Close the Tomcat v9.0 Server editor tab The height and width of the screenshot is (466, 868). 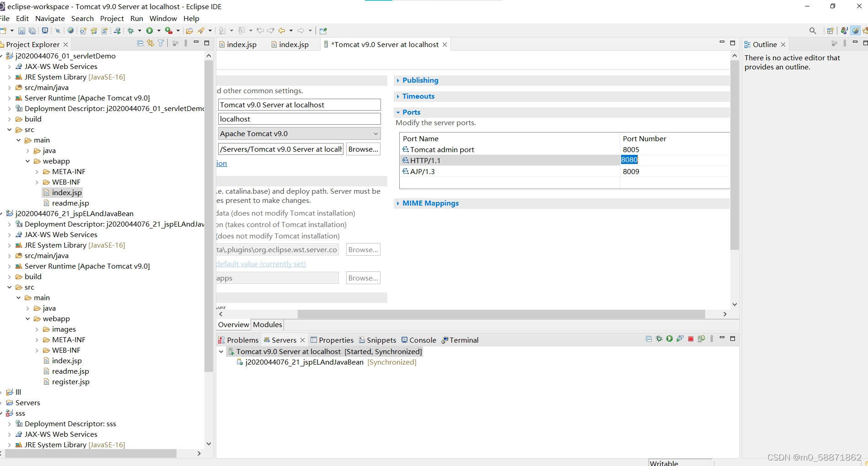click(x=445, y=45)
